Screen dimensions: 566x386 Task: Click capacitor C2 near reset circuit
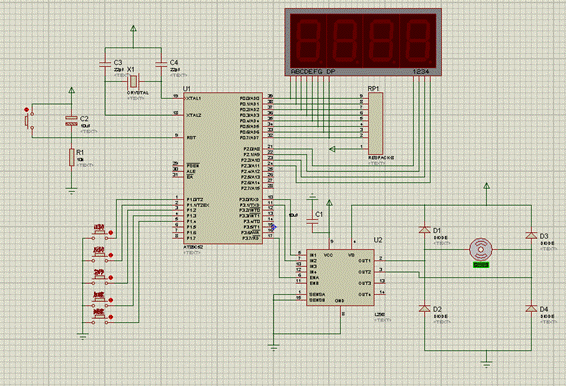click(71, 121)
